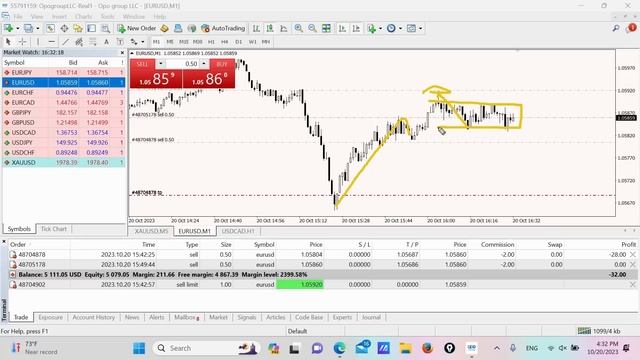The height and width of the screenshot is (360, 640).
Task: Open the Templates toolbar icon
Action: 411,28
